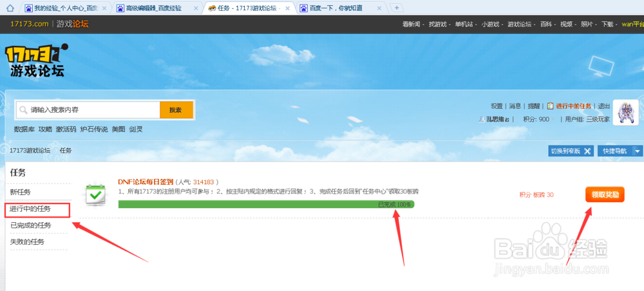Click 用户组: 三级玩家 link

tap(587, 120)
